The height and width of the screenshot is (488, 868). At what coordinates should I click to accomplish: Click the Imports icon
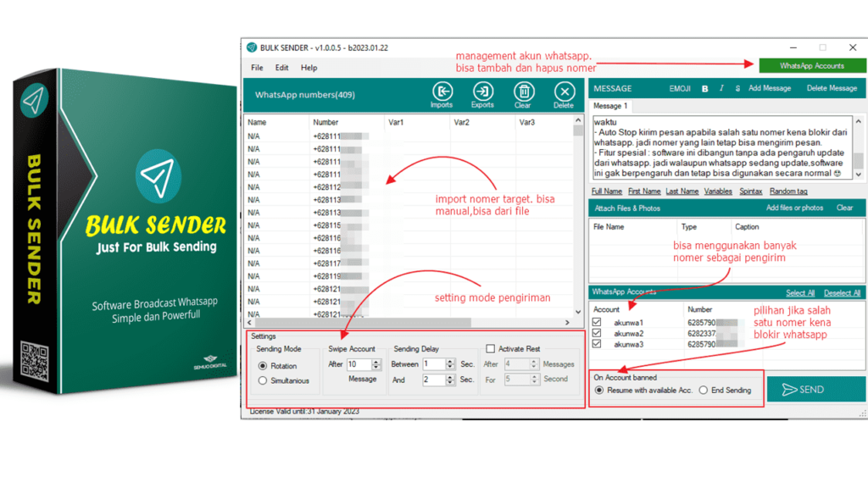(x=442, y=91)
